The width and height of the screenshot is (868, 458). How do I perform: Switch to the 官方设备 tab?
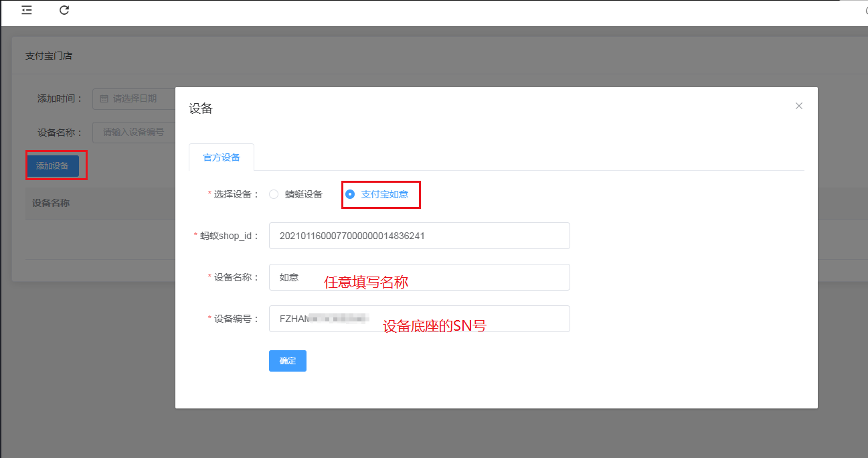222,157
